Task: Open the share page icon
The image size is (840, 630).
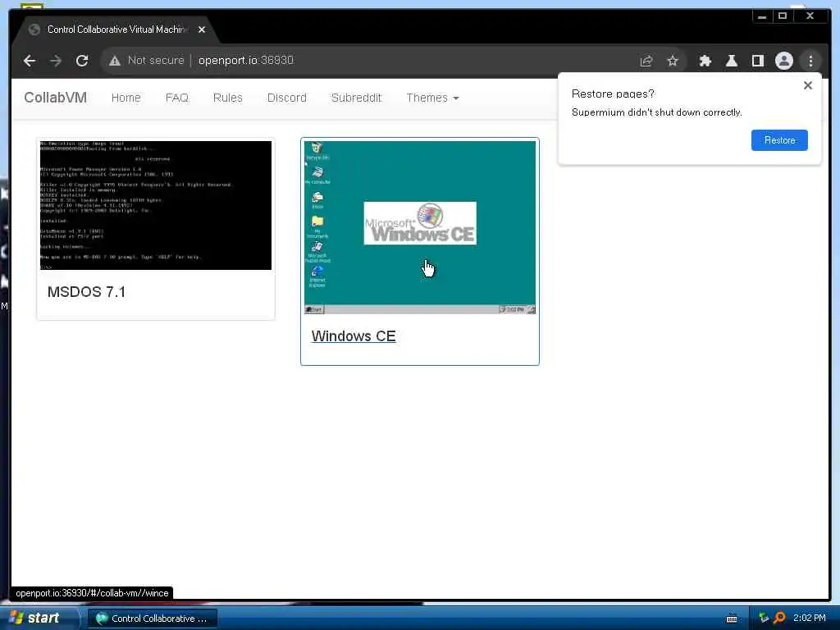Action: click(x=646, y=61)
